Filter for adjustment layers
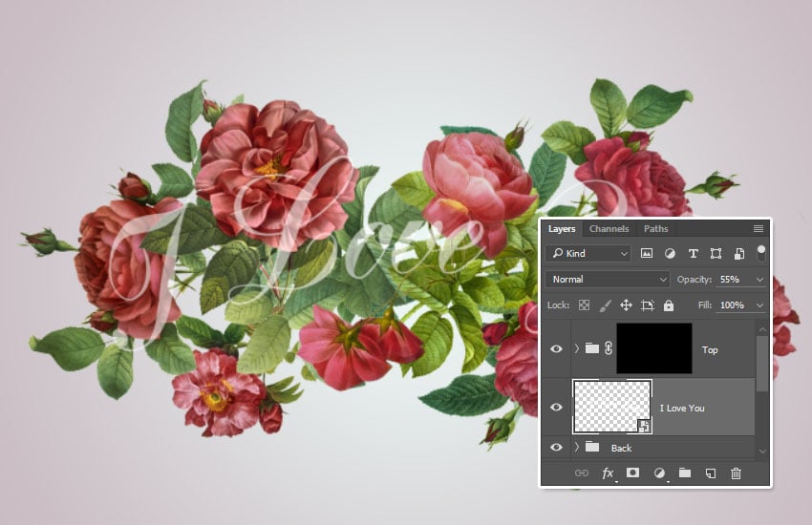Viewport: 812px width, 525px height. pyautogui.click(x=670, y=253)
